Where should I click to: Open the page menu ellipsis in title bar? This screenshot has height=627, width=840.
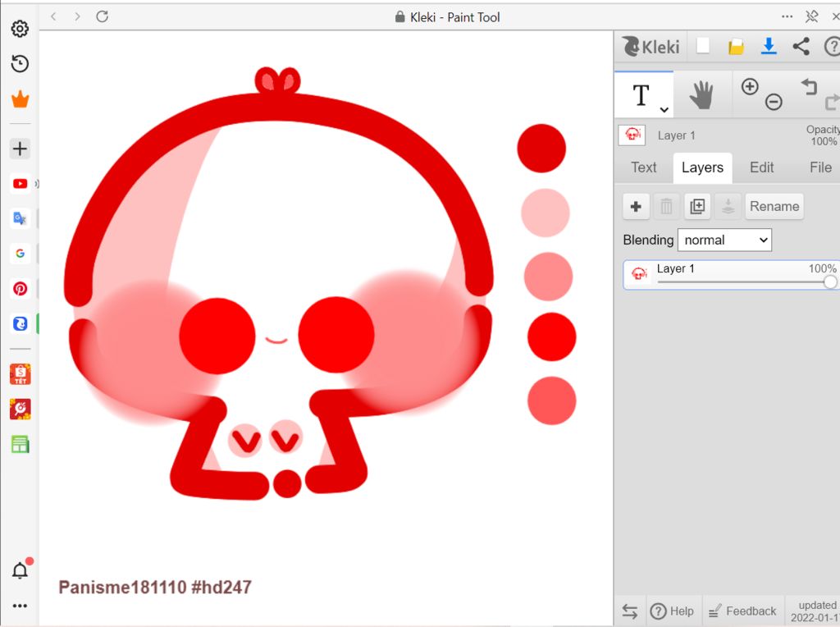pos(787,16)
